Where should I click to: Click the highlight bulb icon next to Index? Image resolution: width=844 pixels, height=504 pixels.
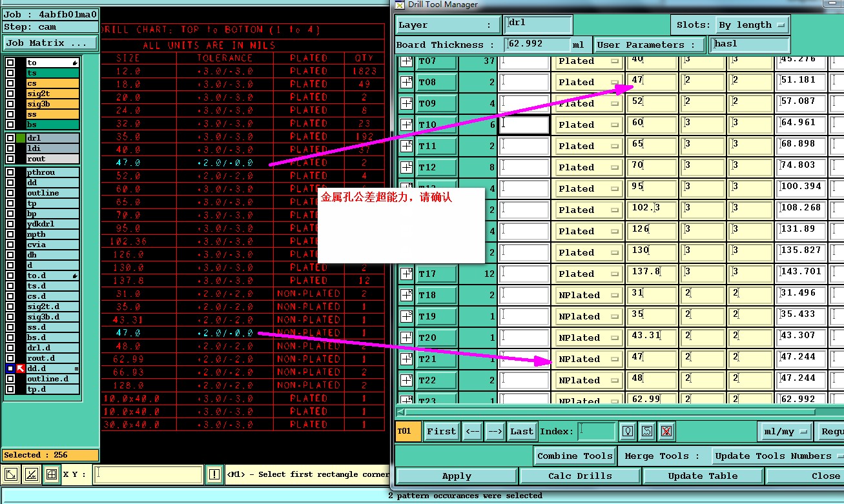(x=627, y=431)
